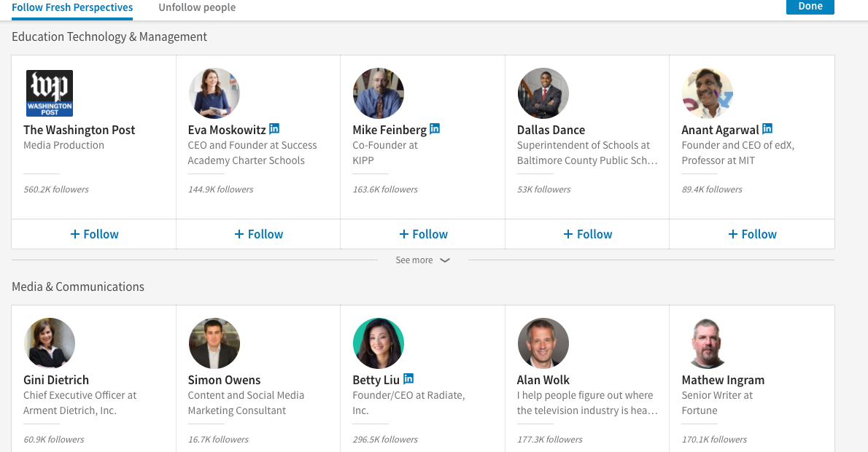The width and height of the screenshot is (868, 452).
Task: Expand See more in Education Technology section
Action: 422,260
